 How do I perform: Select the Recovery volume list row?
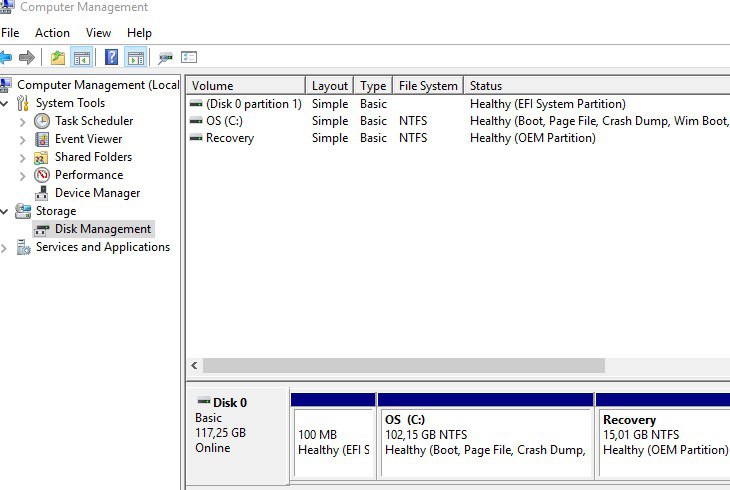pyautogui.click(x=458, y=138)
